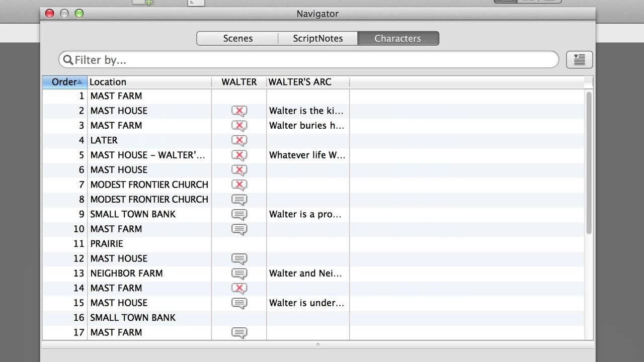The width and height of the screenshot is (644, 362).
Task: Click the dialogue bubble in row 15 MAST HOUSE
Action: pos(239,303)
